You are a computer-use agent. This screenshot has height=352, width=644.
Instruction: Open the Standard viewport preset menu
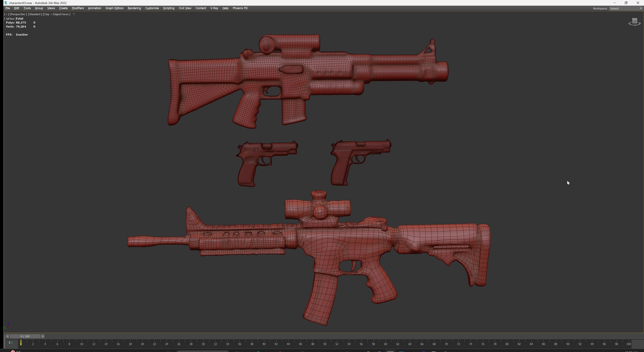pos(35,14)
